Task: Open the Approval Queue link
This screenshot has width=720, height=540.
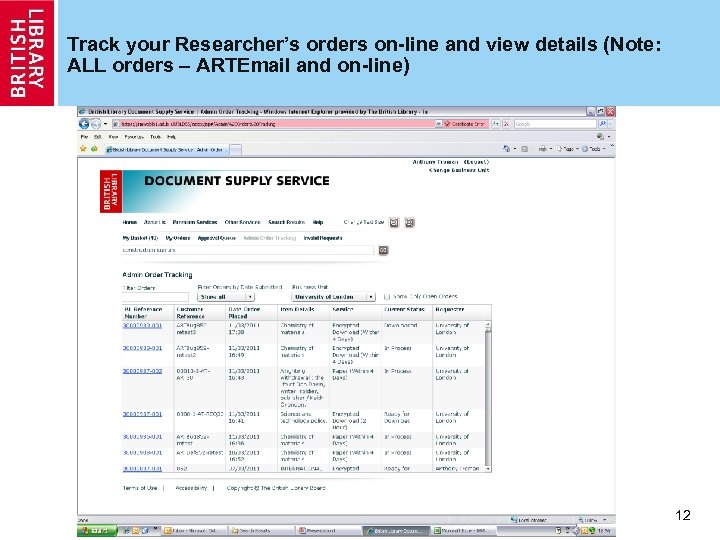Action: (x=216, y=238)
